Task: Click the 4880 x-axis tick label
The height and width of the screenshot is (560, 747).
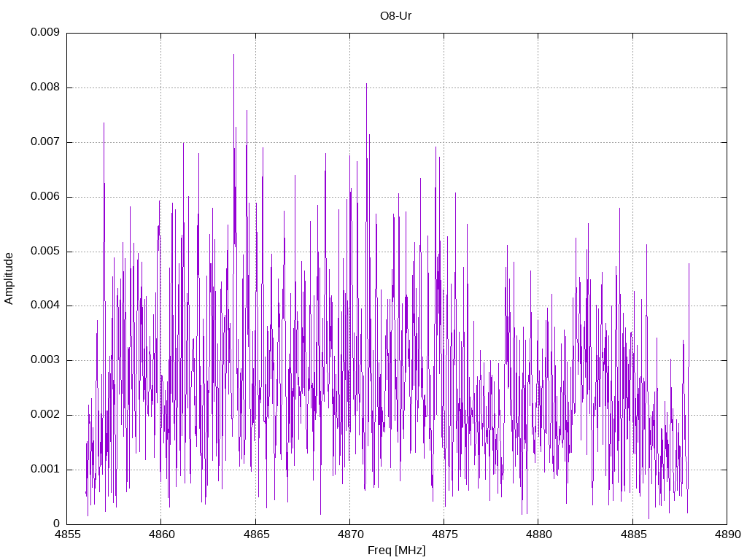Action: (539, 534)
